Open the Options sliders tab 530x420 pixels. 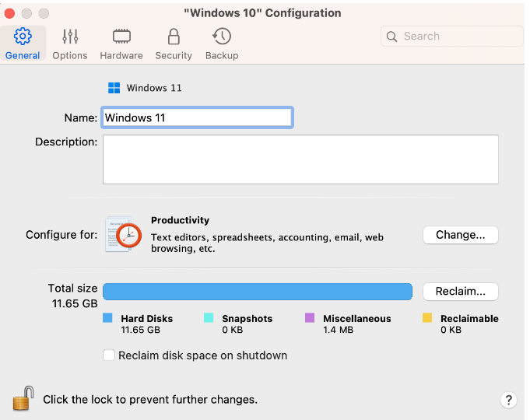coord(70,44)
